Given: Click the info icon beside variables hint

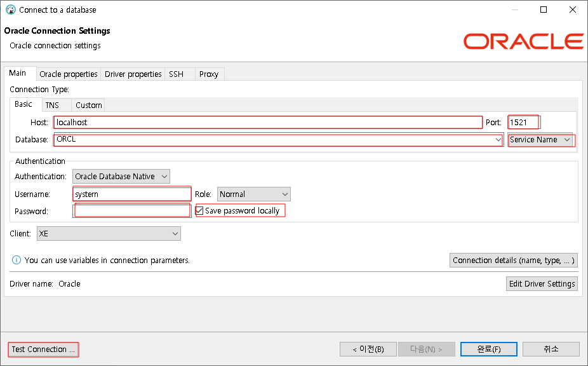Looking at the screenshot, I should [x=17, y=260].
